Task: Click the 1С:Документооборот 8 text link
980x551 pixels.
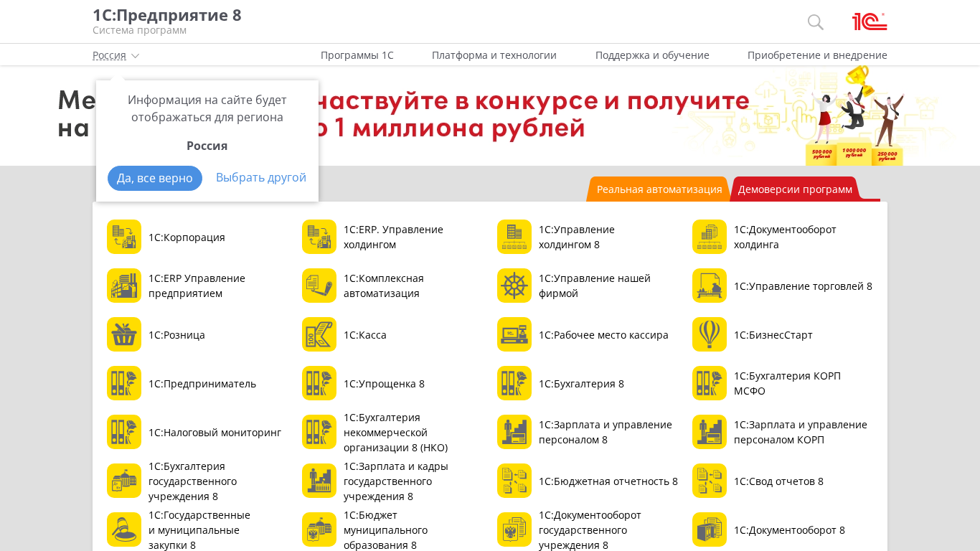Action: tap(789, 530)
